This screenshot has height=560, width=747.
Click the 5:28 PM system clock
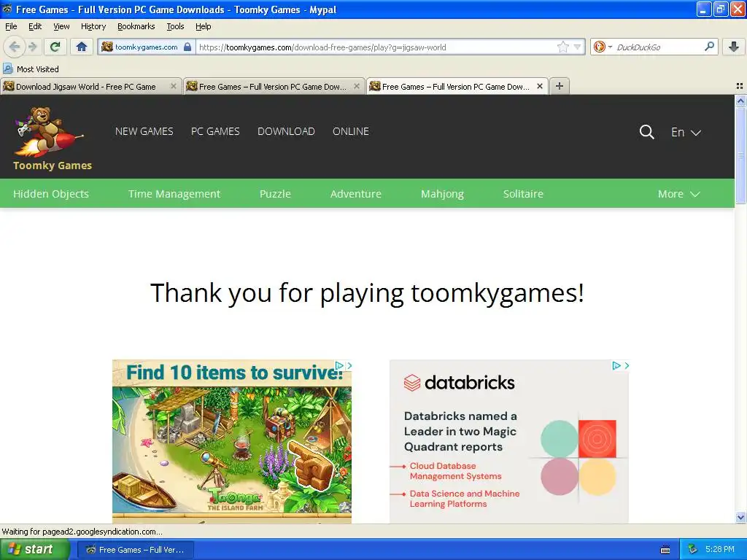(720, 549)
